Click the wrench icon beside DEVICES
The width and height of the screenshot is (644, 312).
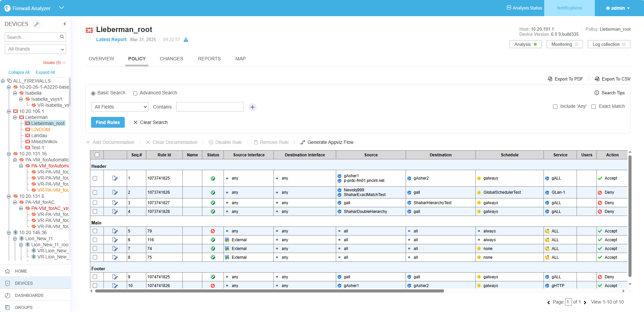(x=37, y=24)
